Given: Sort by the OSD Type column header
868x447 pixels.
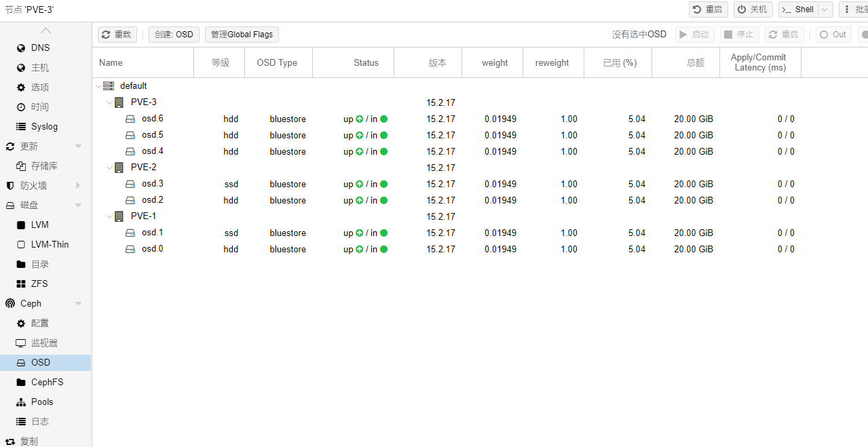Looking at the screenshot, I should click(x=278, y=62).
